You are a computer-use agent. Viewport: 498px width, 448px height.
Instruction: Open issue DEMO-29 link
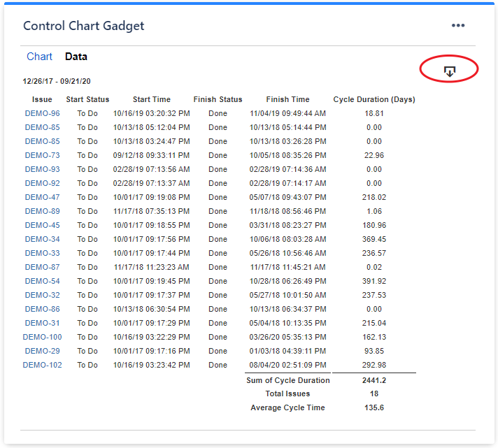42,351
